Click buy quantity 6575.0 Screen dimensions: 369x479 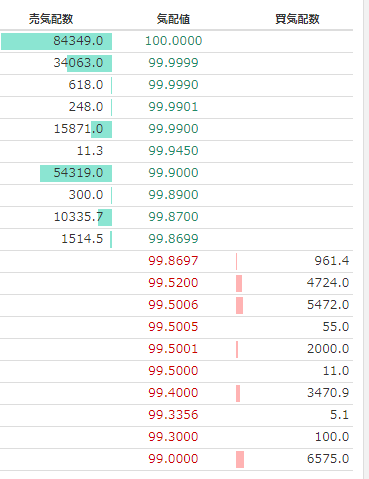[328, 459]
